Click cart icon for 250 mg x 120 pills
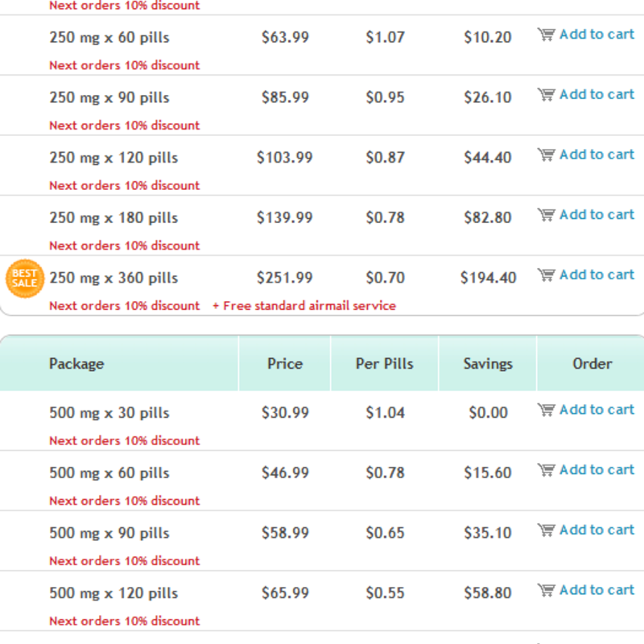 coord(546,155)
